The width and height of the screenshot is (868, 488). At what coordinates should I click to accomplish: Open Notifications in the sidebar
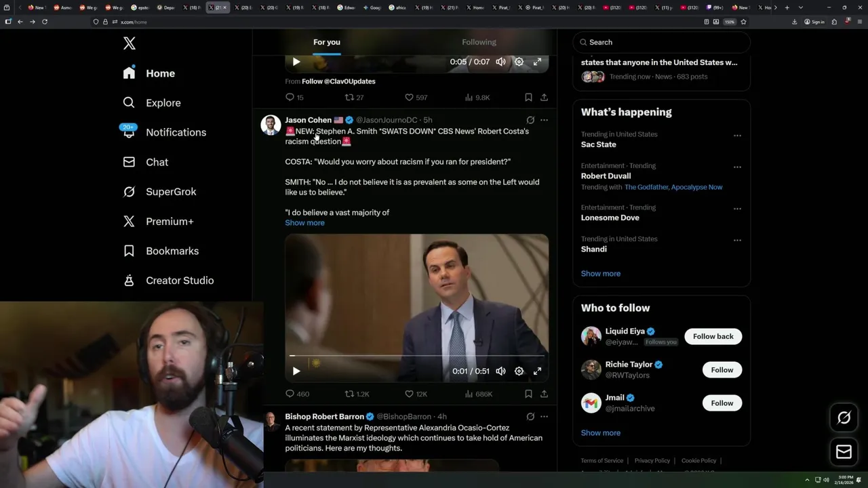164,132
